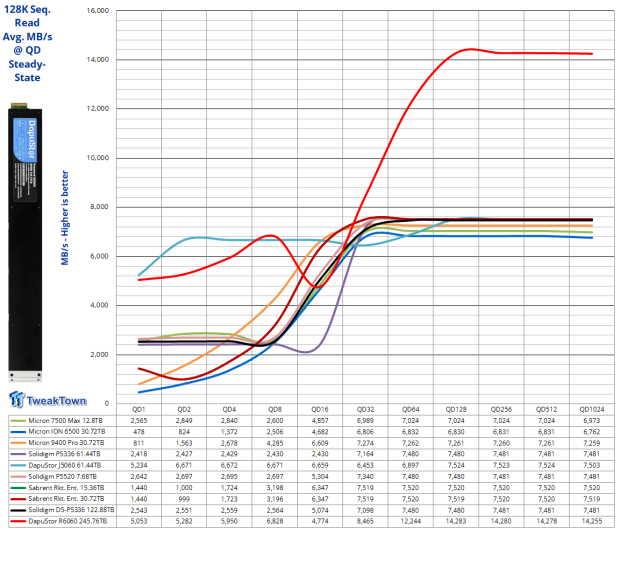Click the light green Micron 7500 Max legend swatch

pyautogui.click(x=18, y=421)
